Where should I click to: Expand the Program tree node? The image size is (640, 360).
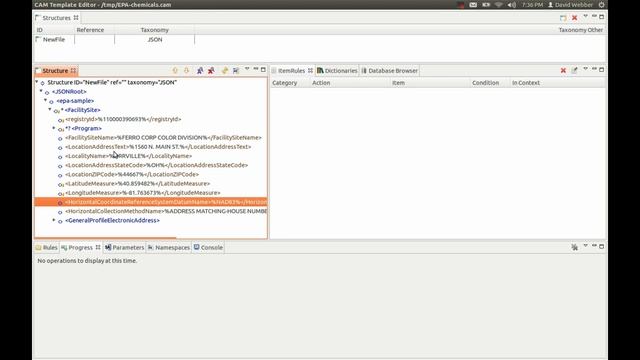(x=54, y=128)
